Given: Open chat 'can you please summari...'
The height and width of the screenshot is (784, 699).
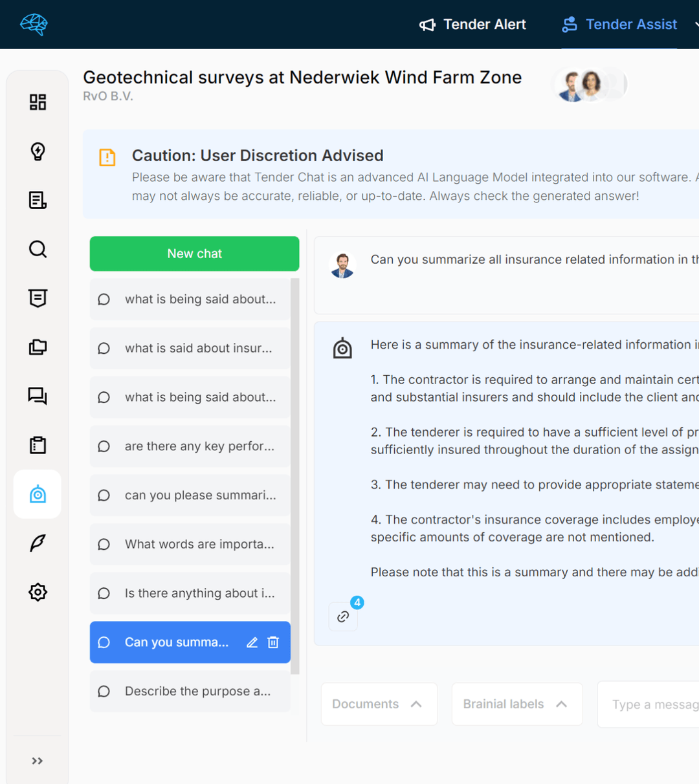Looking at the screenshot, I should click(x=190, y=495).
